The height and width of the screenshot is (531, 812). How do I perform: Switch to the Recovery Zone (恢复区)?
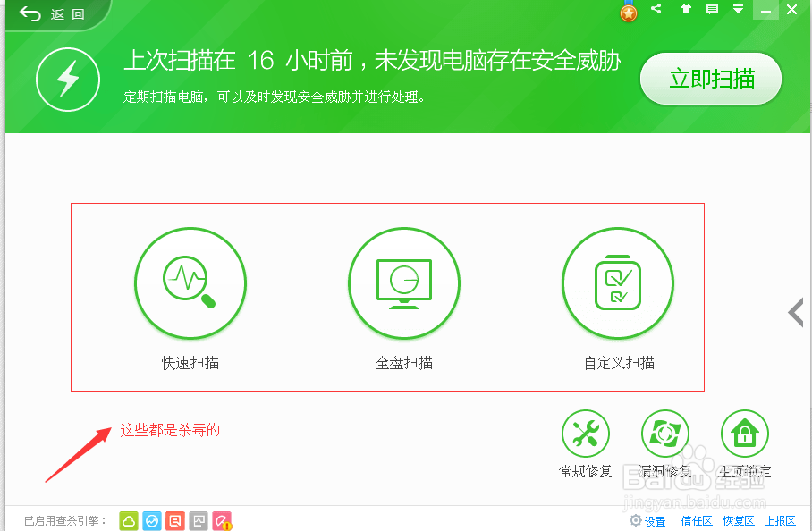[740, 520]
